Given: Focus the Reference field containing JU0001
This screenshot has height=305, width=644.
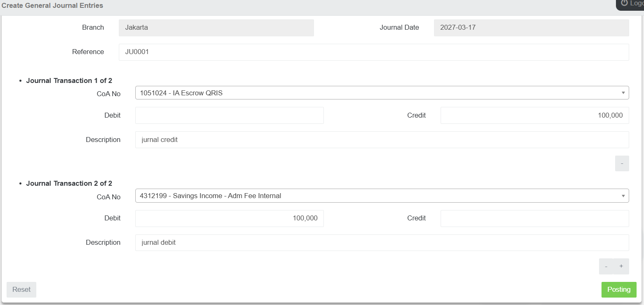Looking at the screenshot, I should [x=373, y=52].
